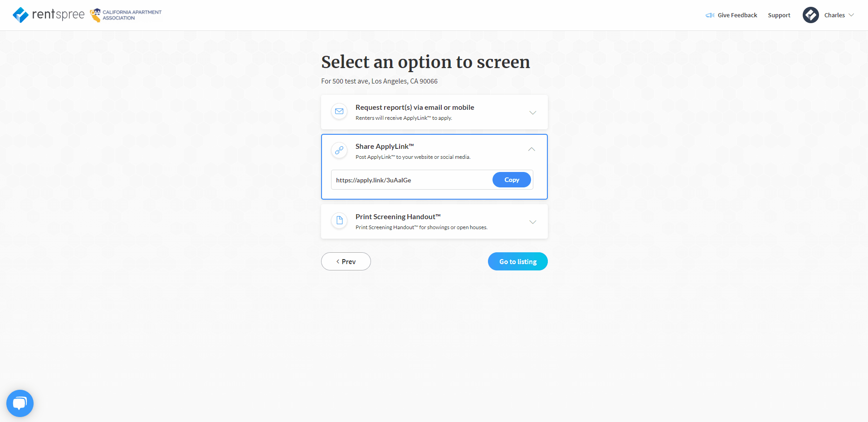868x422 pixels.
Task: Click the chain link ApplyLink icon
Action: (339, 150)
